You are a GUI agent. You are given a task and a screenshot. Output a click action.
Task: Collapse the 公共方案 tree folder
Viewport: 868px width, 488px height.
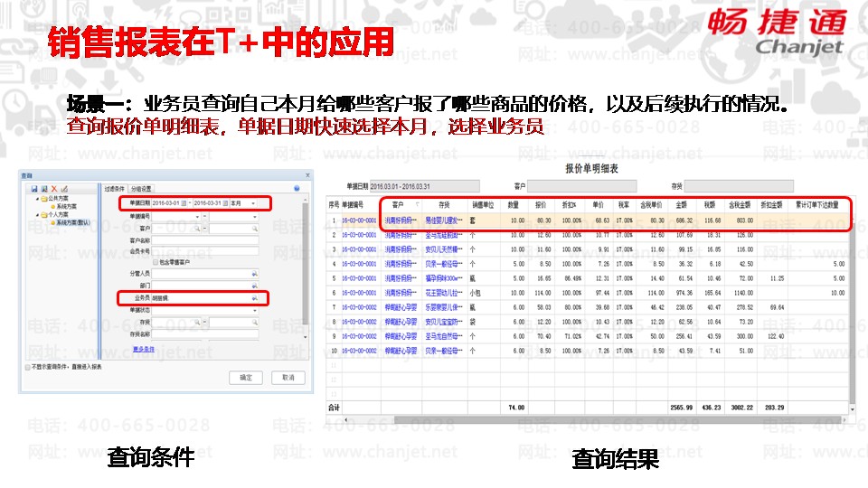[38, 199]
